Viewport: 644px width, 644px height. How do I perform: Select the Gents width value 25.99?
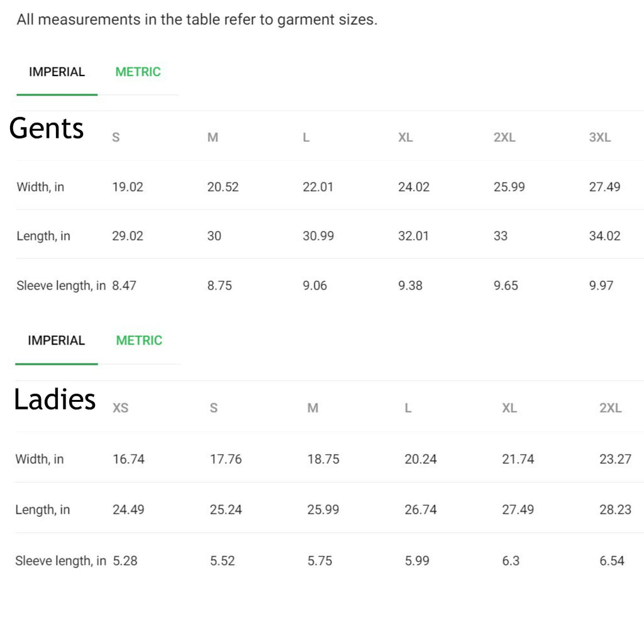pyautogui.click(x=509, y=187)
